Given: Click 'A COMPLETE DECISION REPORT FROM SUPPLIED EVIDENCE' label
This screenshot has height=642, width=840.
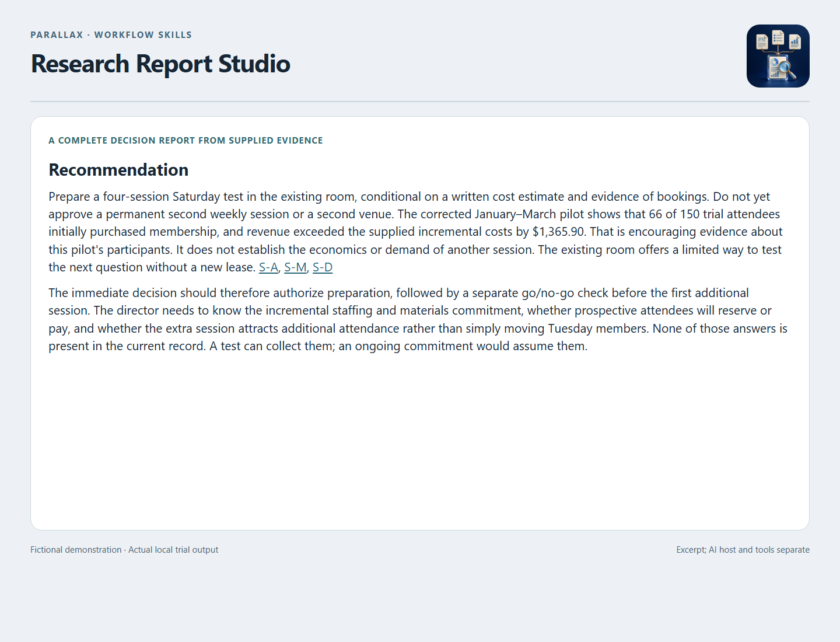Looking at the screenshot, I should click(x=185, y=141).
